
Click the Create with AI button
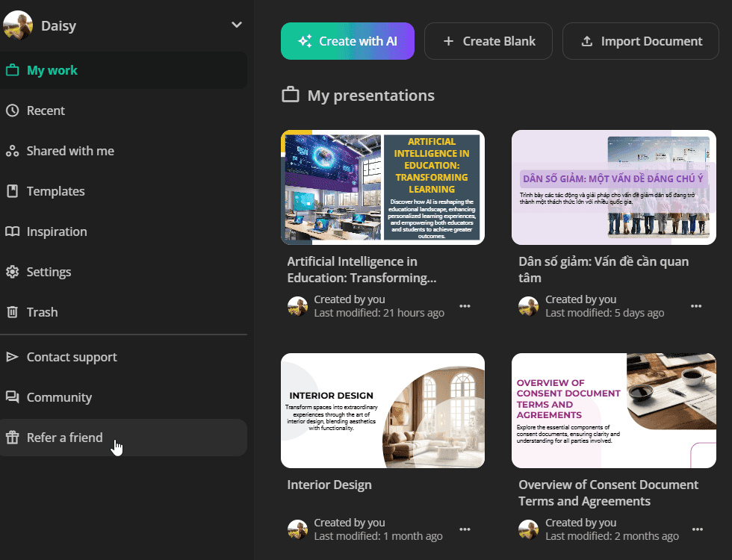coord(347,41)
